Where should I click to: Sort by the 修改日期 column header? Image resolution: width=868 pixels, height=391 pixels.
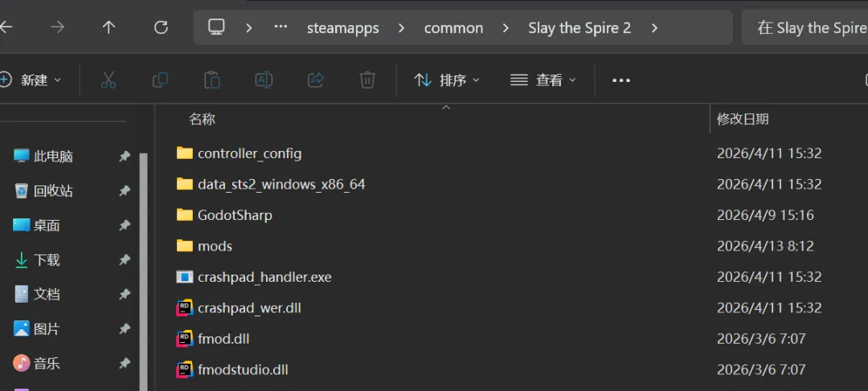tap(743, 119)
